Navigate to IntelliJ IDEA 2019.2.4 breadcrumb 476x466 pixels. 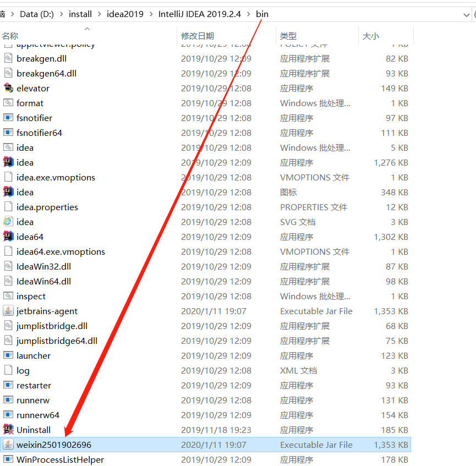(199, 14)
